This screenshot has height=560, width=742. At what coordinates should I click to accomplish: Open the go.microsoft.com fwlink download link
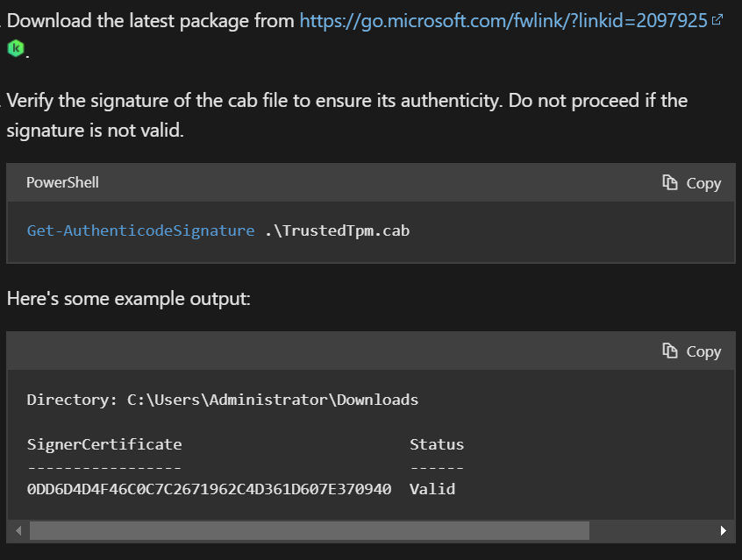tap(503, 21)
